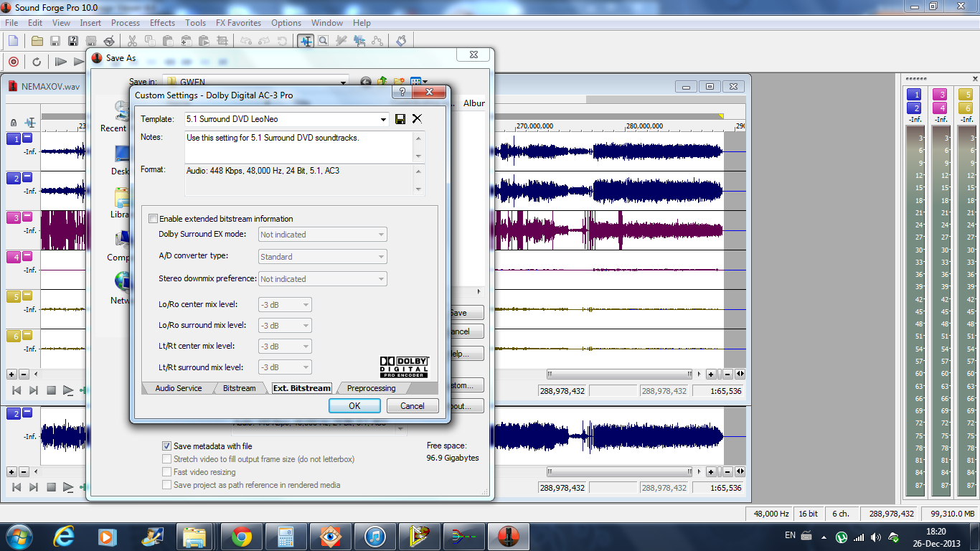This screenshot has height=551, width=980.
Task: Select the Magnify tool icon
Action: (324, 41)
